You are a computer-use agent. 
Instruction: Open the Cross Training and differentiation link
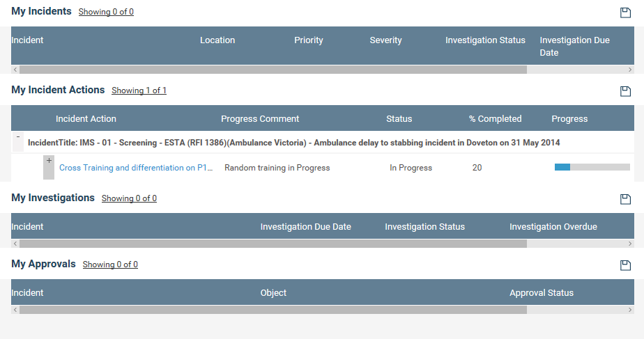(136, 168)
